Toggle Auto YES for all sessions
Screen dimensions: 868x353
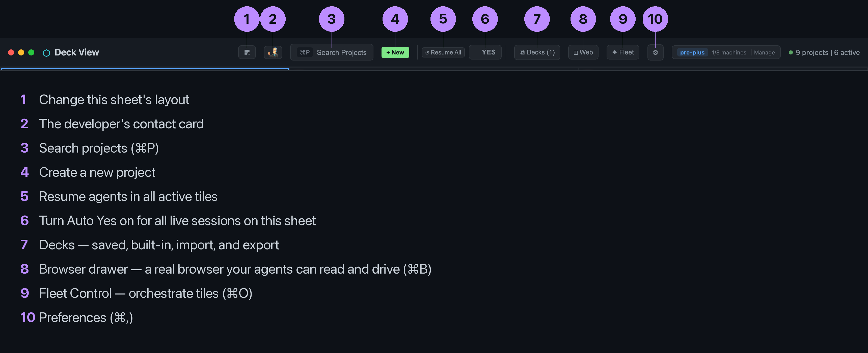(x=485, y=52)
